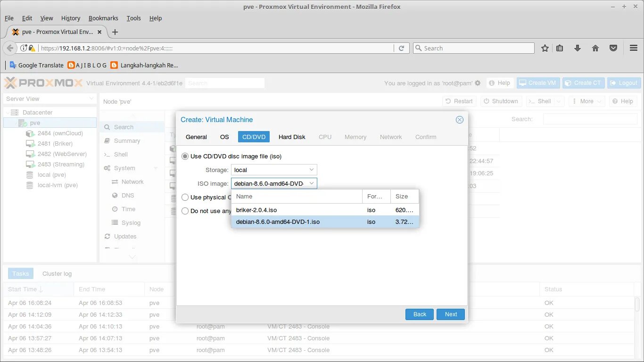Choose debian-8.6.0-amd64-DVD-1.iso from list
This screenshot has height=362, width=644.
click(325, 222)
